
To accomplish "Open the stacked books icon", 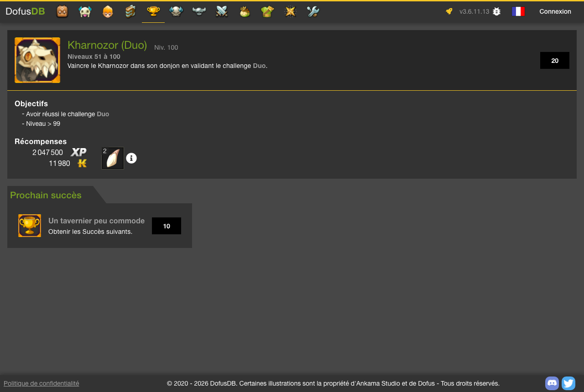I will [130, 11].
